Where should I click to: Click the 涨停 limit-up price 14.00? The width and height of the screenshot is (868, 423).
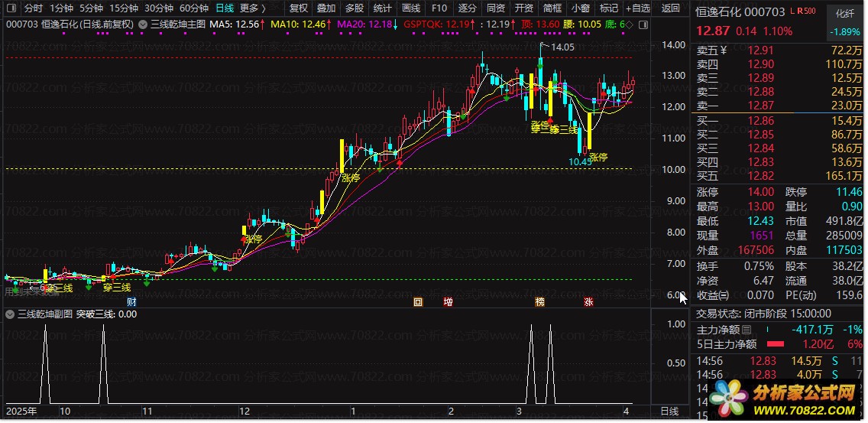click(760, 192)
